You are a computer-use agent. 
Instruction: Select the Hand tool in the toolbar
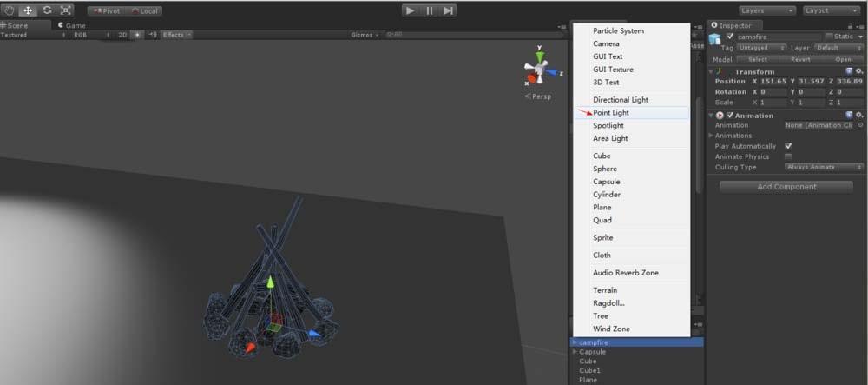[10, 10]
